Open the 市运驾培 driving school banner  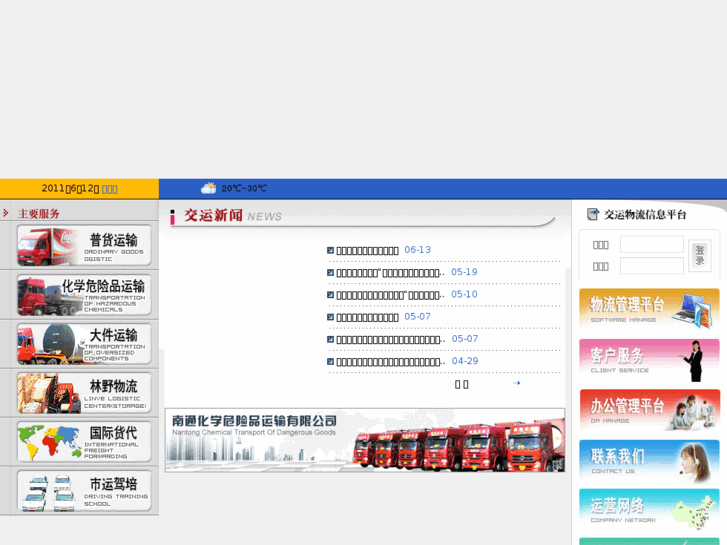point(84,491)
